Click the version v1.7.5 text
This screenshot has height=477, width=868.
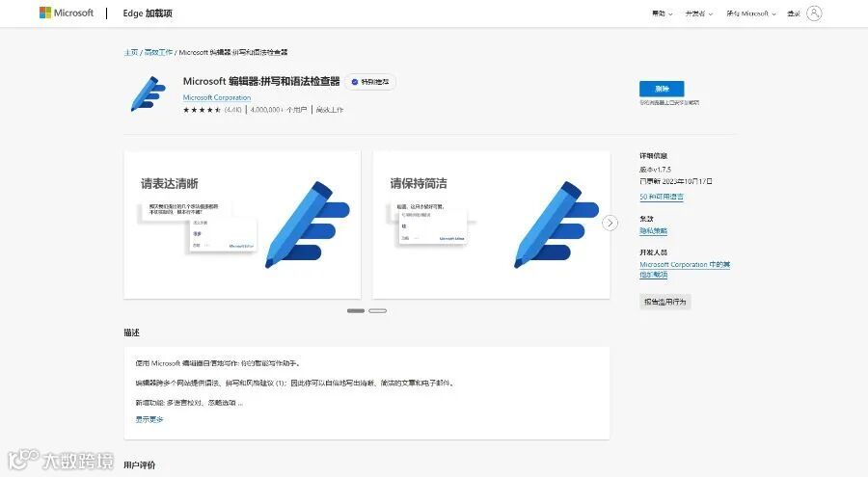tap(655, 170)
